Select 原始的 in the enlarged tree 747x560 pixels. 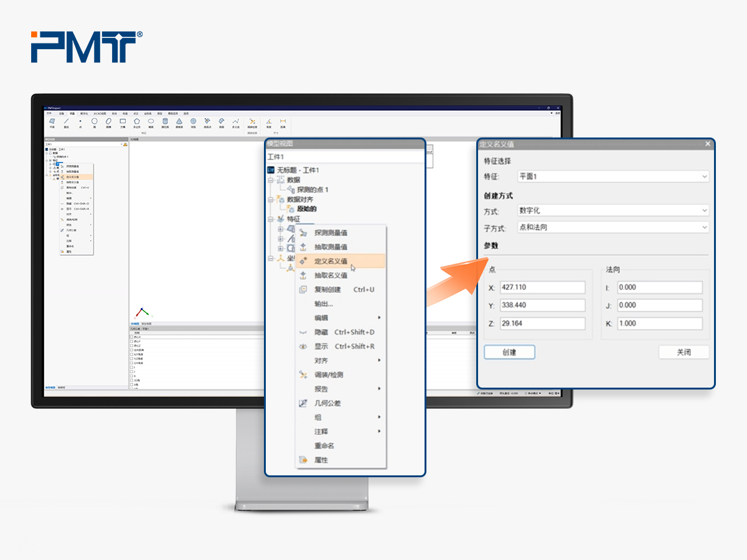click(306, 209)
